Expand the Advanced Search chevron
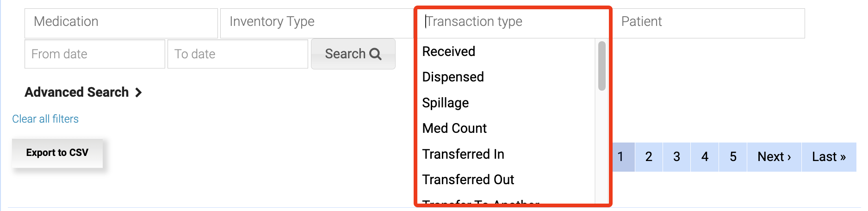 [138, 93]
